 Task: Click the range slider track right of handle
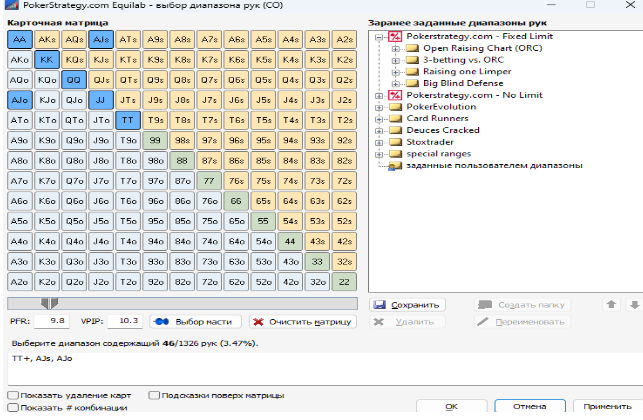tap(207, 304)
